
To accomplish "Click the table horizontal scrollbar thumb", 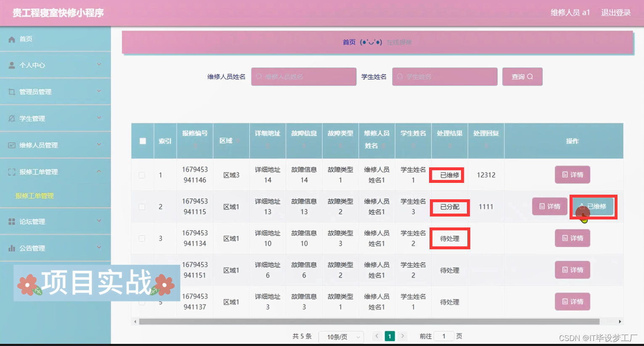I will click(x=369, y=322).
